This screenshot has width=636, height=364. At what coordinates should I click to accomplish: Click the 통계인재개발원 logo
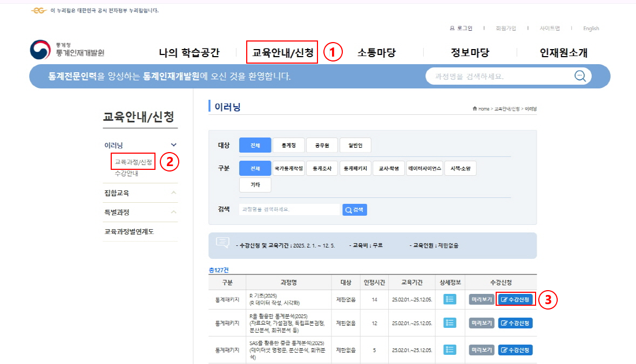(67, 50)
